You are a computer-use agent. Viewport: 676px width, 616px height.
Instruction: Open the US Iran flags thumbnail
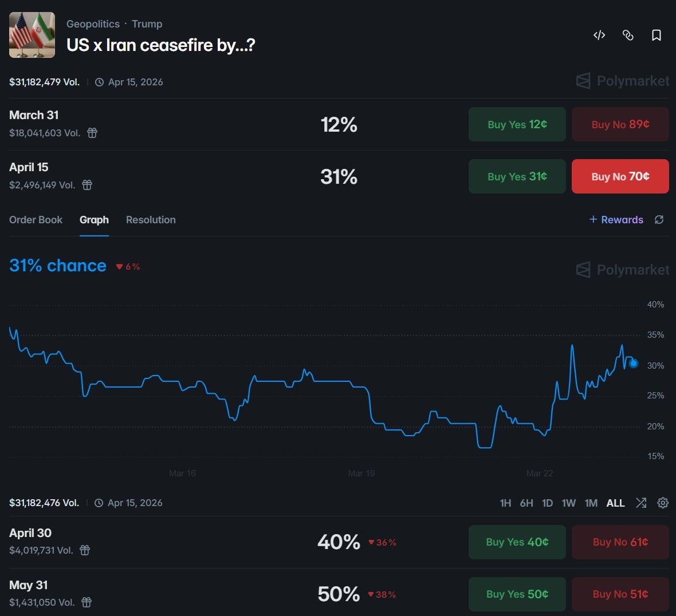pos(32,35)
